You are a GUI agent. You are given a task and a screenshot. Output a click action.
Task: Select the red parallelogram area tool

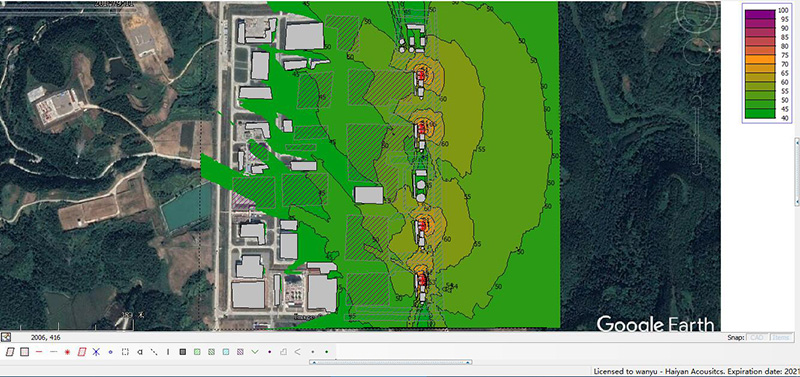click(x=82, y=351)
